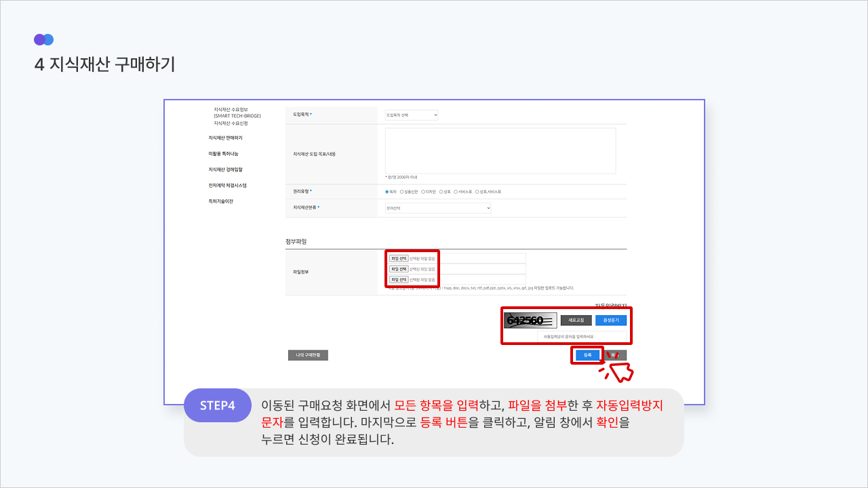Viewport: 868px width, 488px height.
Task: Pick the 상표 rights type option
Action: pos(441,192)
